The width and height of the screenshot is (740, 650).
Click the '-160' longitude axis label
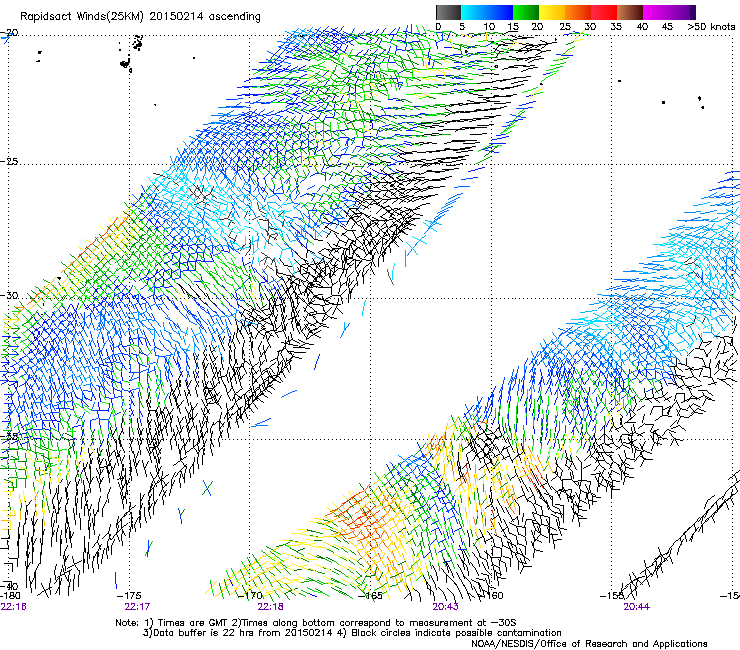point(491,596)
